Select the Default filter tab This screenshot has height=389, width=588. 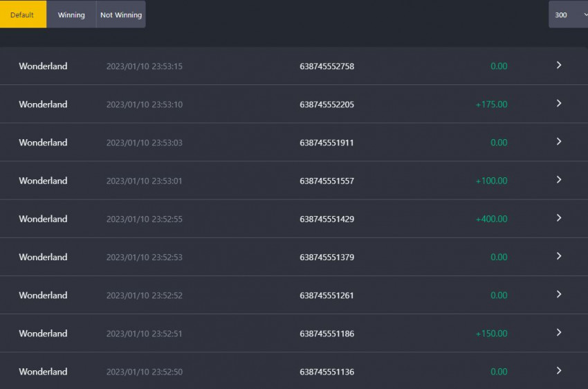click(23, 15)
